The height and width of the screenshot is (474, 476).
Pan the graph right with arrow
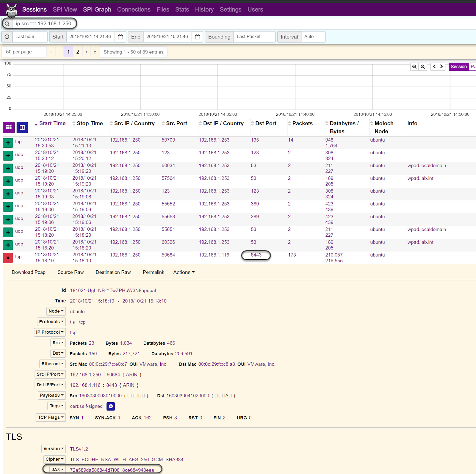click(441, 67)
